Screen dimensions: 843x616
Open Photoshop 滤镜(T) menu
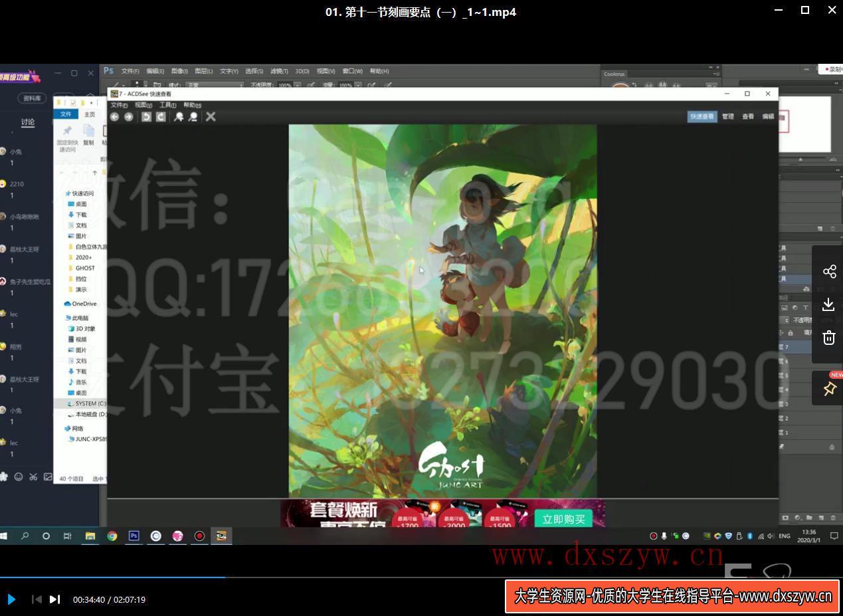pos(279,71)
